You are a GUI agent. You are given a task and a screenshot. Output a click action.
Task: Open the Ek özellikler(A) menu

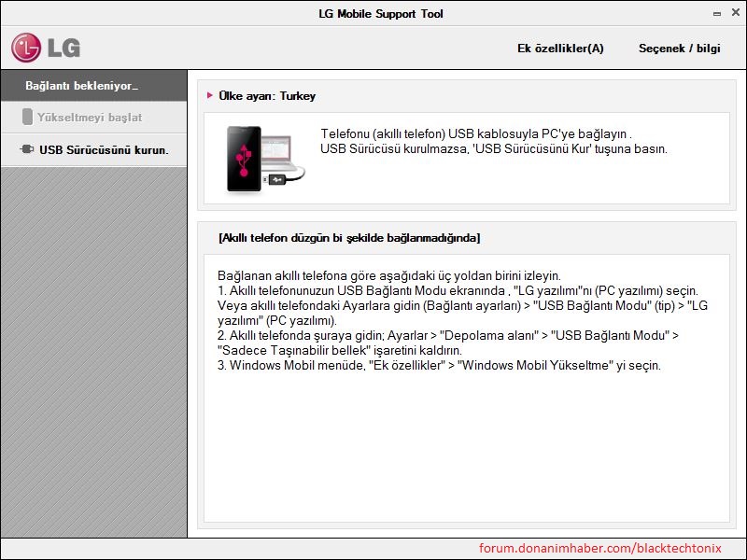(560, 49)
